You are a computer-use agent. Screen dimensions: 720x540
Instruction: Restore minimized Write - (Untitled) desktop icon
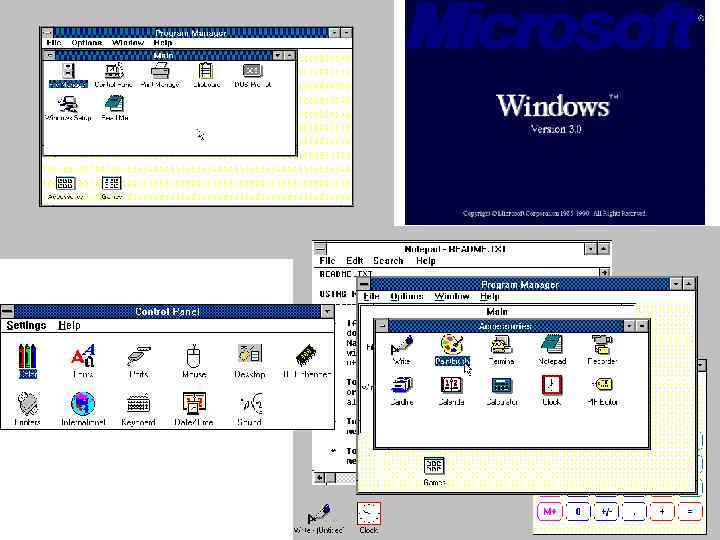tap(318, 519)
